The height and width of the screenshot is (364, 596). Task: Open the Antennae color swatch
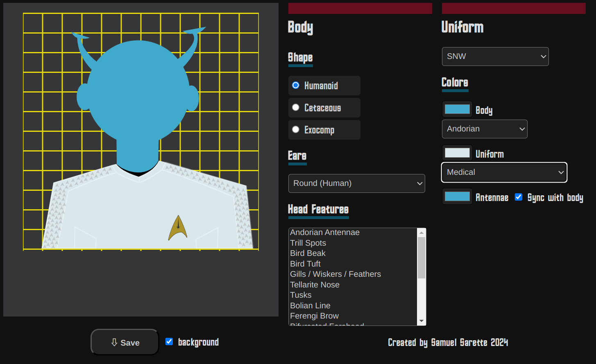pyautogui.click(x=457, y=197)
